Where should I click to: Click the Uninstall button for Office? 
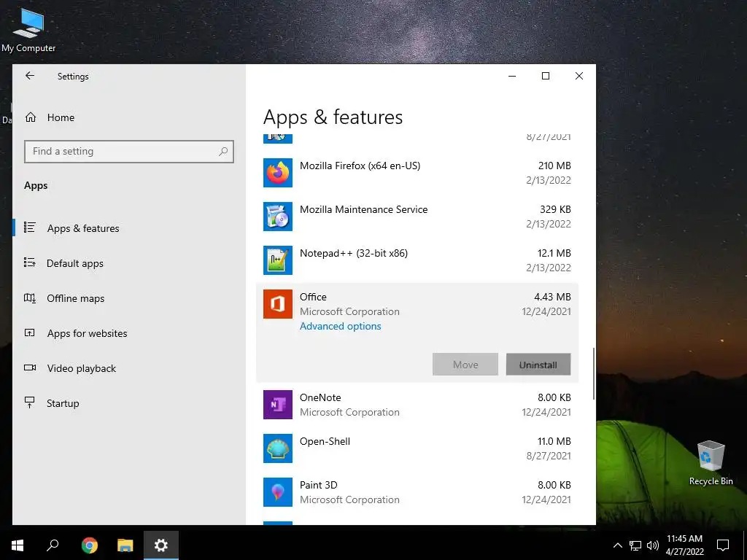(x=538, y=365)
